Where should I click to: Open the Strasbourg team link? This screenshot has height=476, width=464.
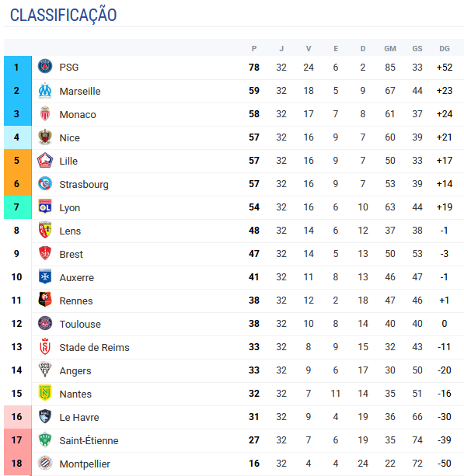(x=84, y=184)
